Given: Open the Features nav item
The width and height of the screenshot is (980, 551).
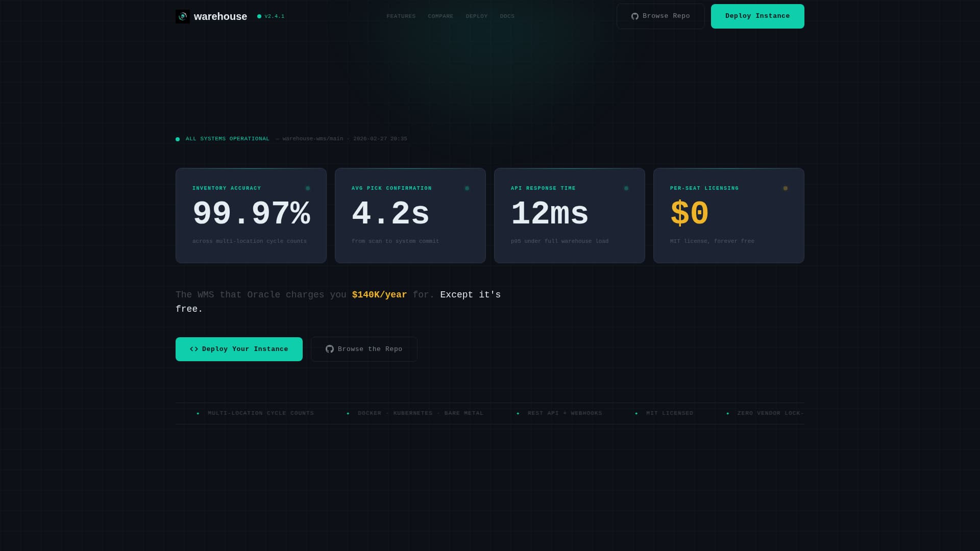Looking at the screenshot, I should point(401,16).
